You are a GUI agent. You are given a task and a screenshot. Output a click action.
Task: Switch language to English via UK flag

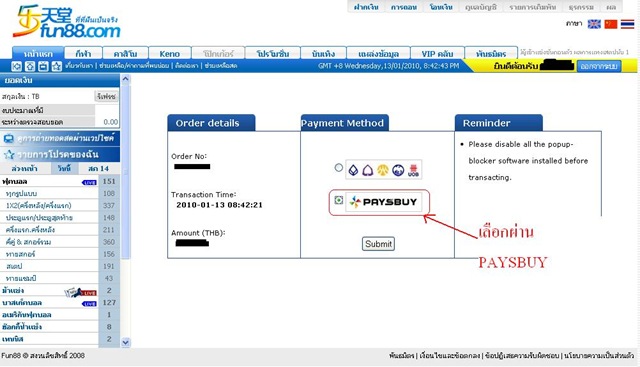pyautogui.click(x=594, y=24)
